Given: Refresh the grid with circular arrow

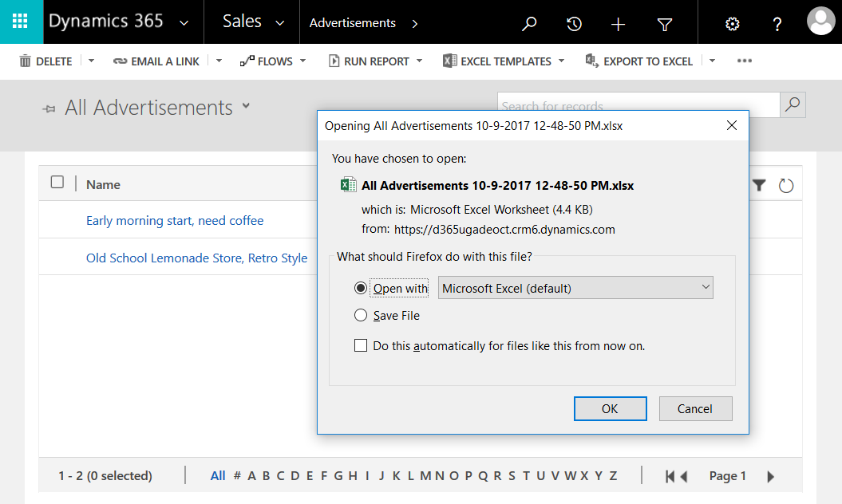Looking at the screenshot, I should click(786, 186).
